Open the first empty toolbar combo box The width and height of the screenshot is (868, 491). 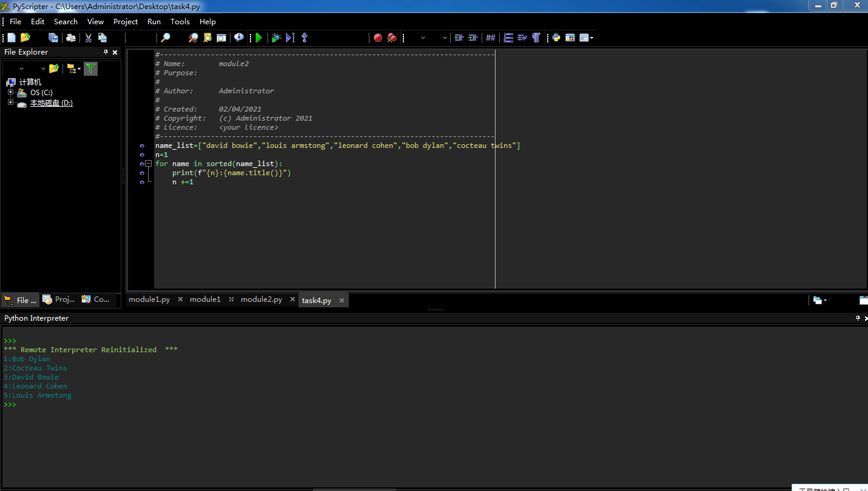(x=423, y=38)
